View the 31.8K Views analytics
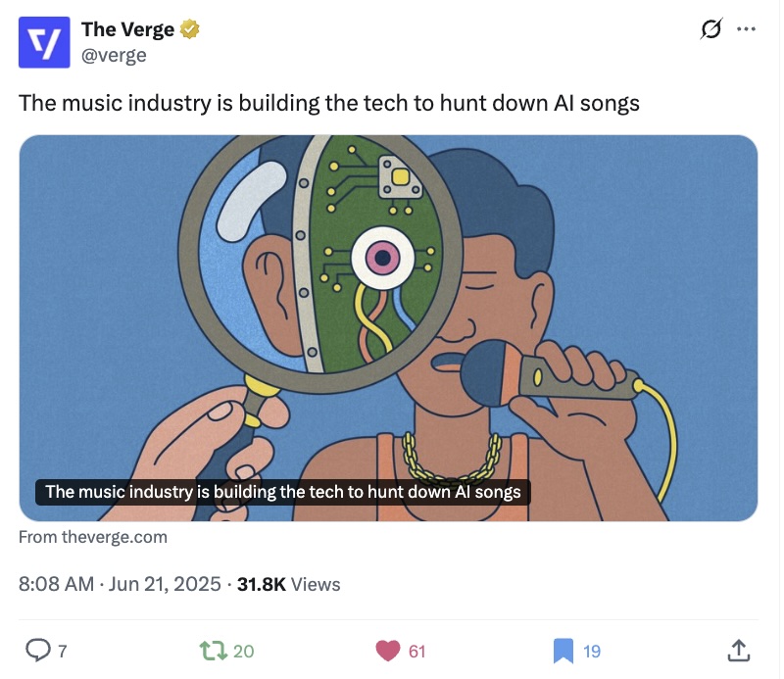Screen dimensions: 784x679 pyautogui.click(x=288, y=584)
